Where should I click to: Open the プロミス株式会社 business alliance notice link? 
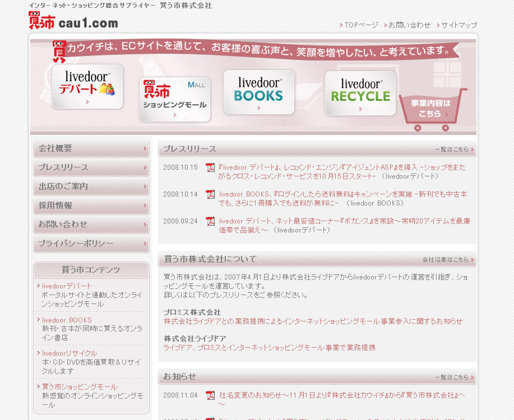click(313, 321)
